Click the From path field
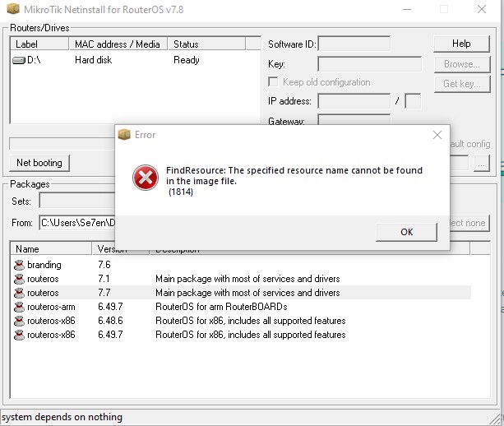Screen dimensions: 504x426 pos(77,223)
